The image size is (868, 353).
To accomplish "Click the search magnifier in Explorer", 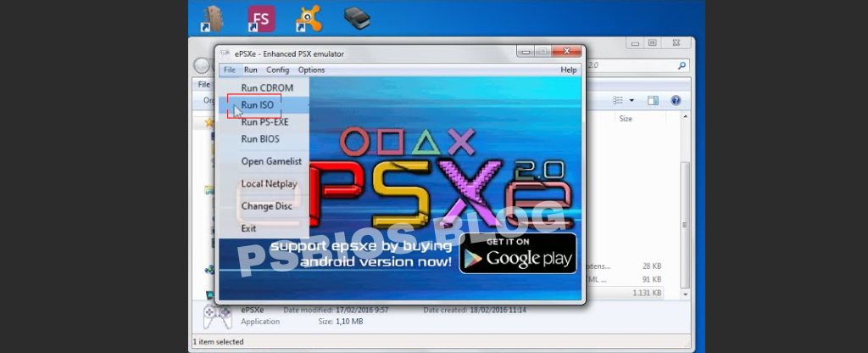I will [682, 65].
